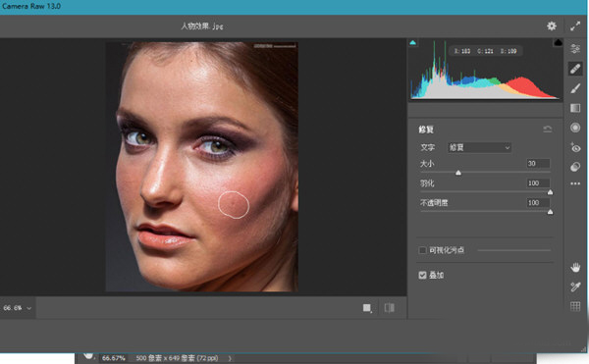Viewport: 589px width, 364px height.
Task: Toggle highlight clipping warning in histogram
Action: coord(558,43)
